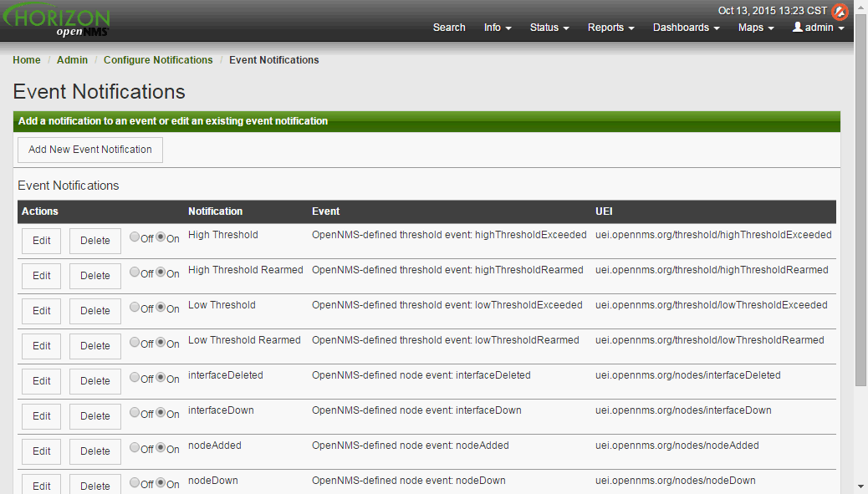Screen dimensions: 868x494
Task: Go to the Home breadcrumb link
Action: (27, 60)
